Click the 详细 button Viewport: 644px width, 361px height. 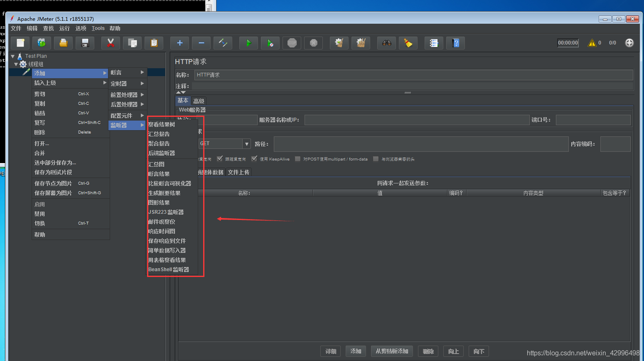coord(331,351)
